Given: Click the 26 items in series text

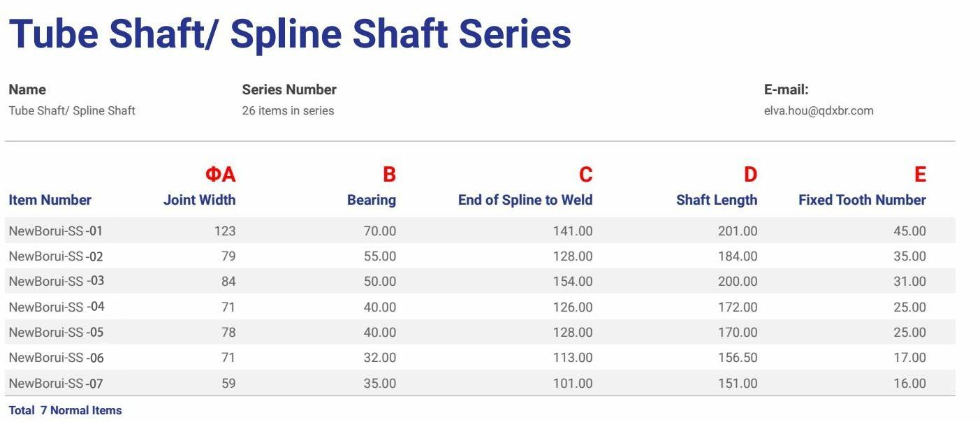Looking at the screenshot, I should tap(288, 110).
